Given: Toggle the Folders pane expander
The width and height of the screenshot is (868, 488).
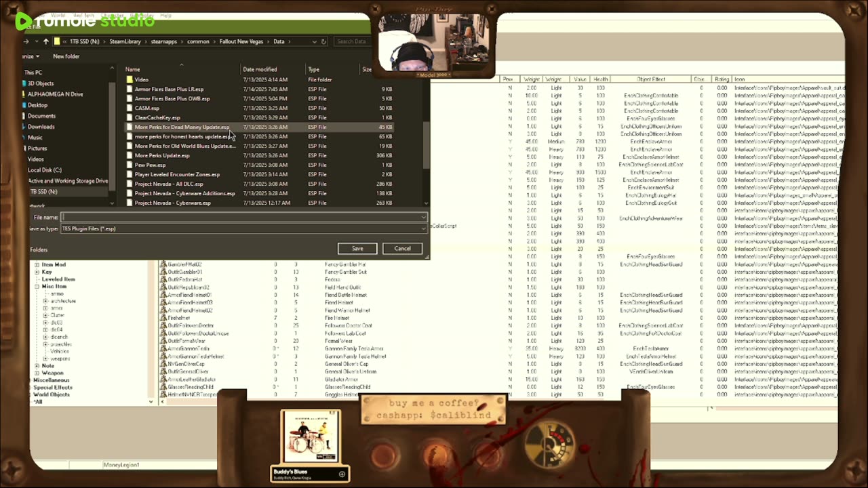Looking at the screenshot, I should click(39, 249).
